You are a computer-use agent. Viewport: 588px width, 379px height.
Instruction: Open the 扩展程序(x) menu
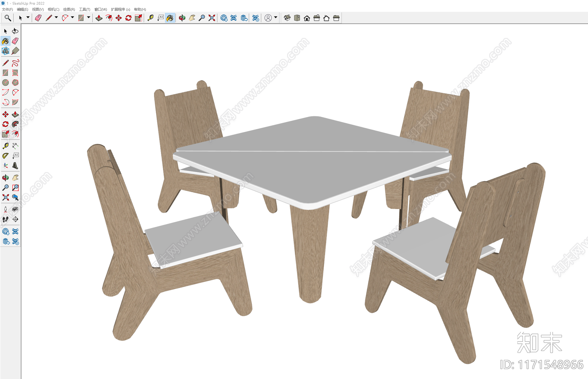point(121,10)
